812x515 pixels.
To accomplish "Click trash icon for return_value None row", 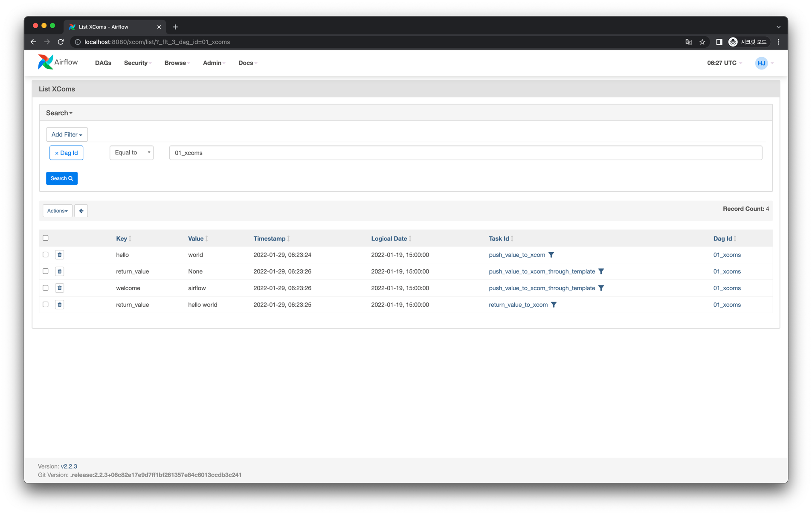I will (x=60, y=271).
